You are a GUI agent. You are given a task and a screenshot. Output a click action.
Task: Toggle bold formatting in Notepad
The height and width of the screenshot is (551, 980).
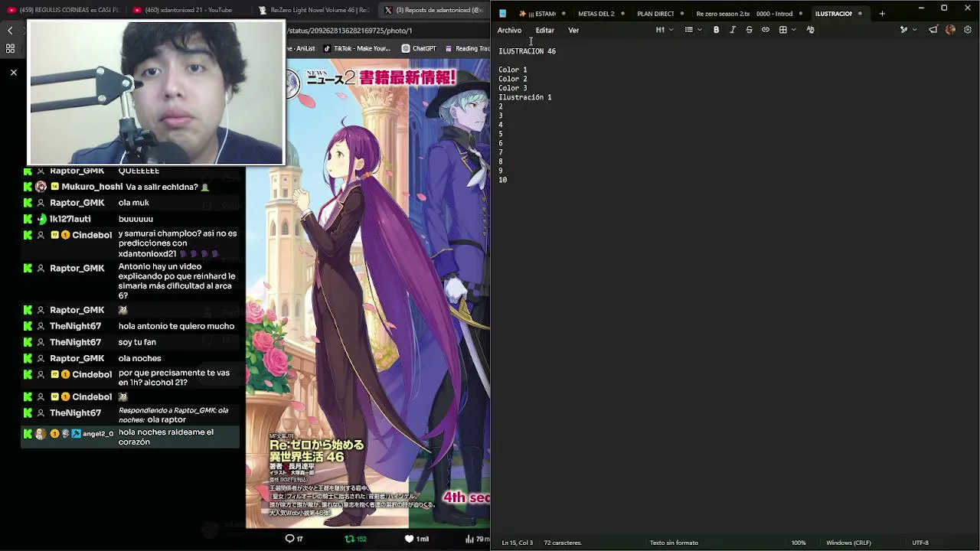[716, 30]
